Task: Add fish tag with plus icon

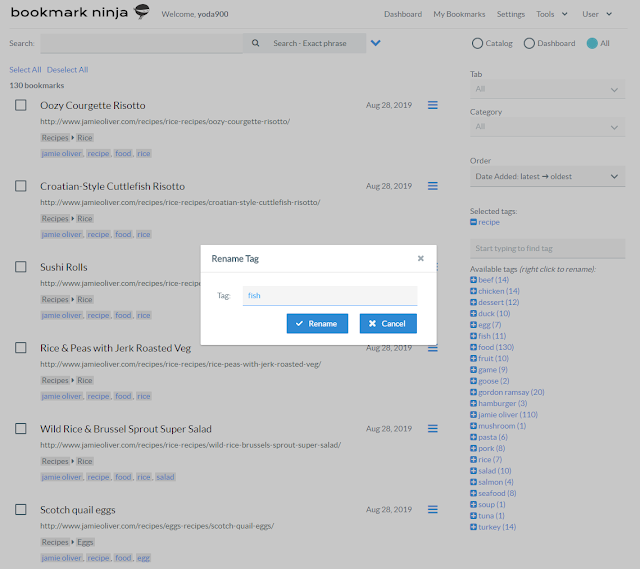Action: click(x=473, y=336)
